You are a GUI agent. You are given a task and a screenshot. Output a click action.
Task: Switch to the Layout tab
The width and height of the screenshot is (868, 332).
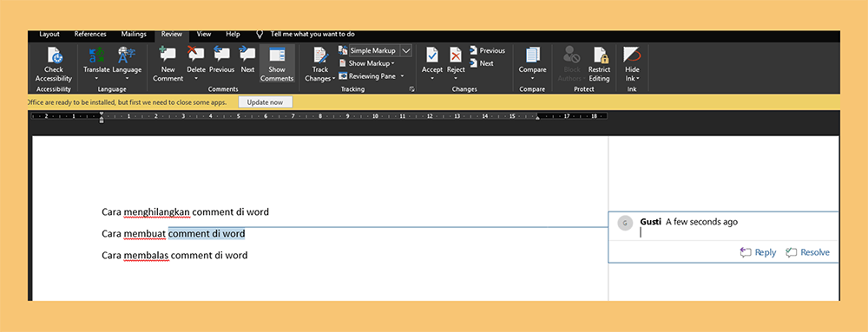click(49, 35)
